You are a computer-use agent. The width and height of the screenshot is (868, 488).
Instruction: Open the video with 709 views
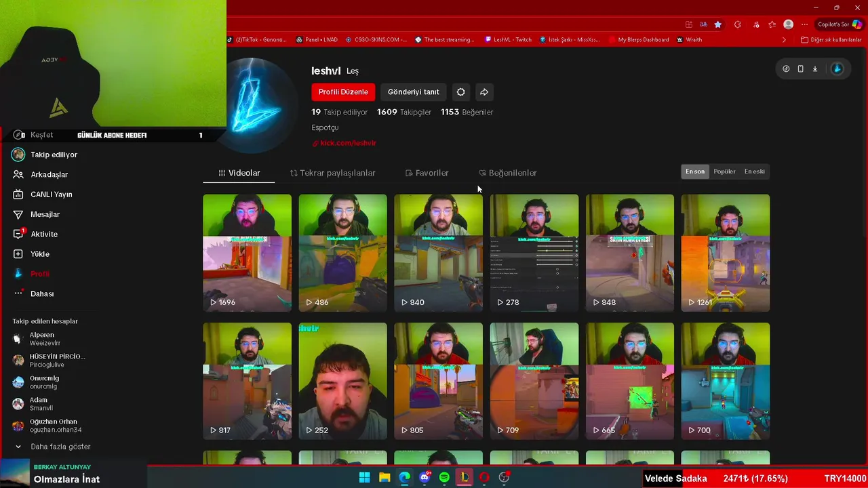(x=534, y=381)
